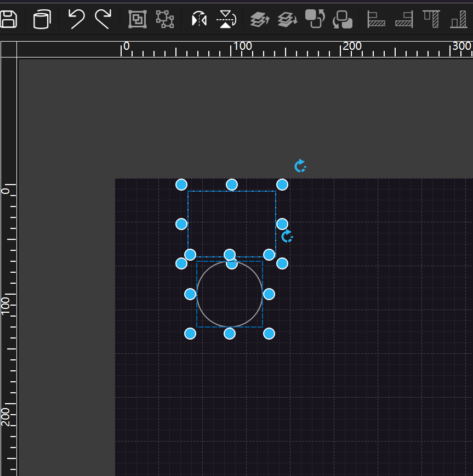Click the ruler origin box at the rulers' corner
Image resolution: width=473 pixels, height=476 pixels.
click(9, 49)
